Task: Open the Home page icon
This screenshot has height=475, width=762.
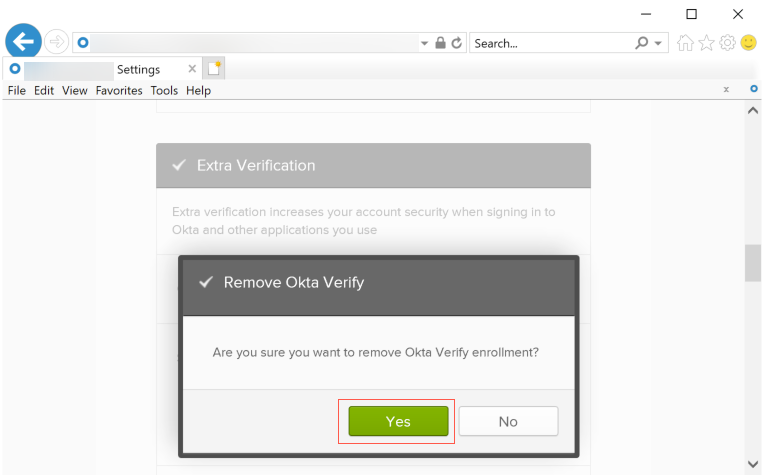Action: coord(685,43)
